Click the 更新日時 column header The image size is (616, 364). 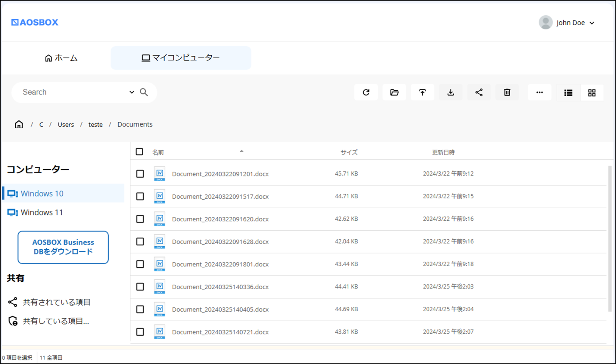pos(443,152)
